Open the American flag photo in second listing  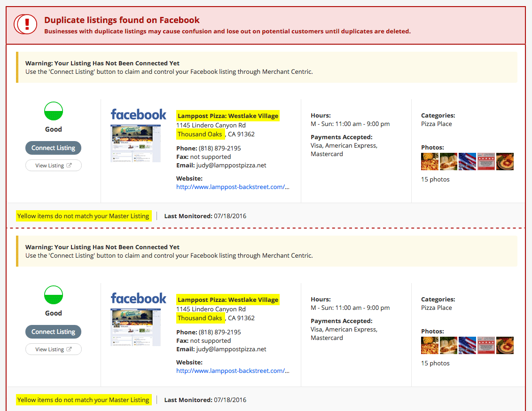(468, 346)
